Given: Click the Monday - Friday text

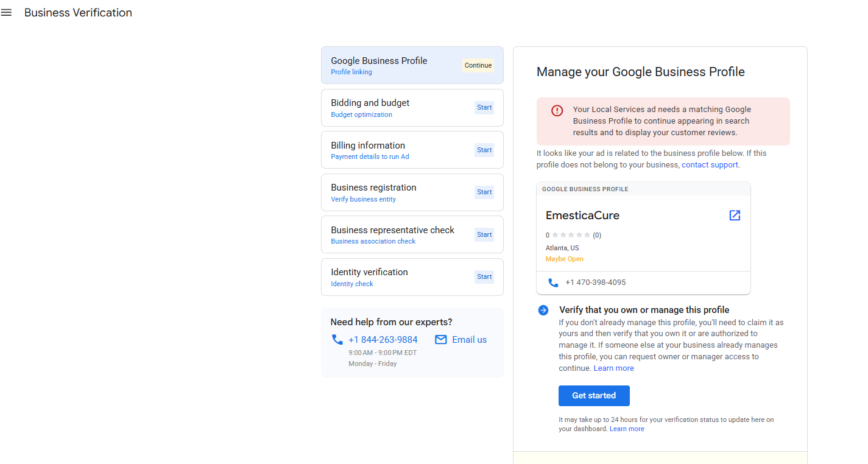Looking at the screenshot, I should pyautogui.click(x=373, y=364).
